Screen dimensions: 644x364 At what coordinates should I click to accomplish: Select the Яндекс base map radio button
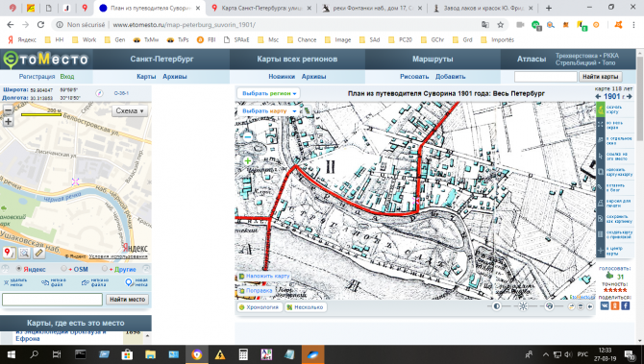tap(18, 269)
